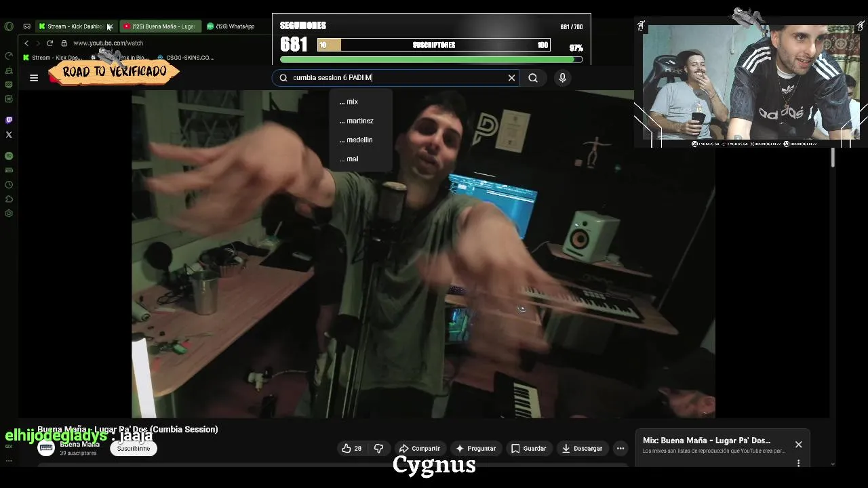Save video with Guardar button
Screen dimensions: 868x488
[x=528, y=448]
